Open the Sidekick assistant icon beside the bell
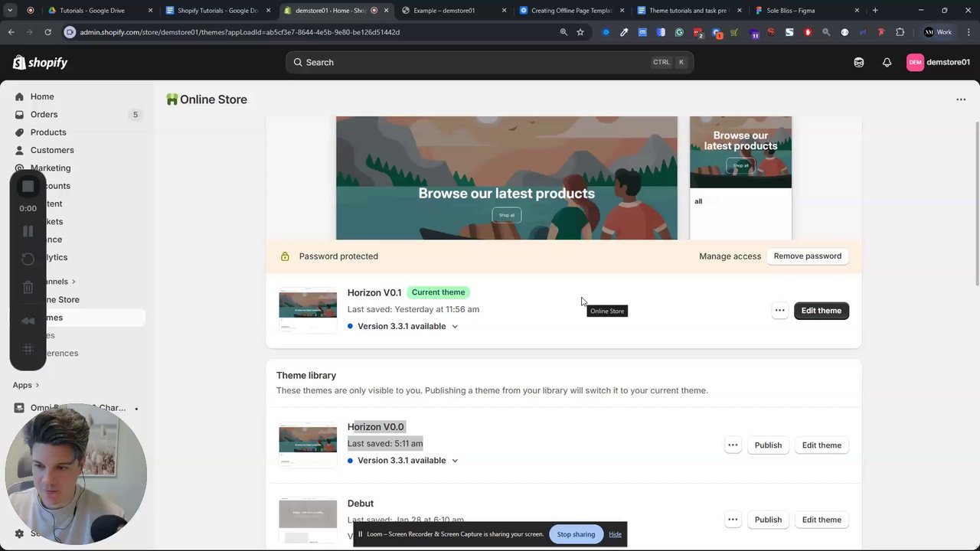The width and height of the screenshot is (980, 551). point(859,63)
